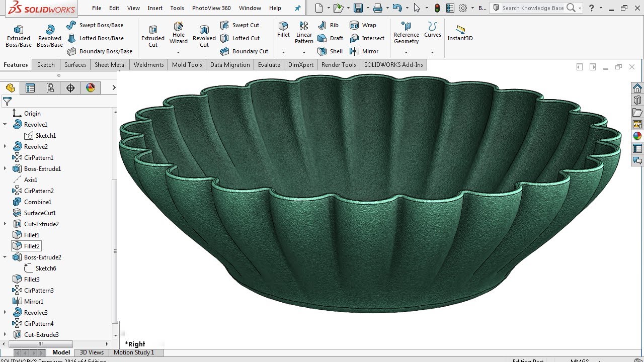Collapse the Boss-Extrude2 feature node
644x362 pixels.
(5, 257)
